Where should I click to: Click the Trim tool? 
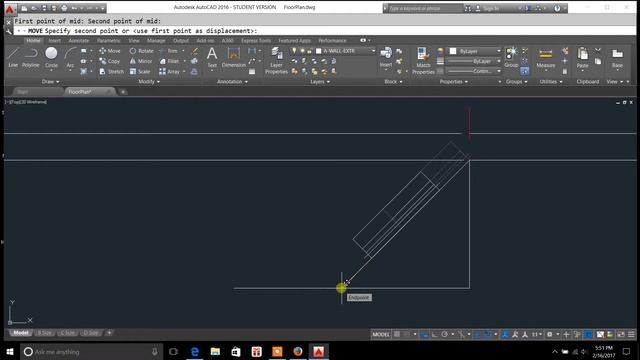pyautogui.click(x=169, y=51)
